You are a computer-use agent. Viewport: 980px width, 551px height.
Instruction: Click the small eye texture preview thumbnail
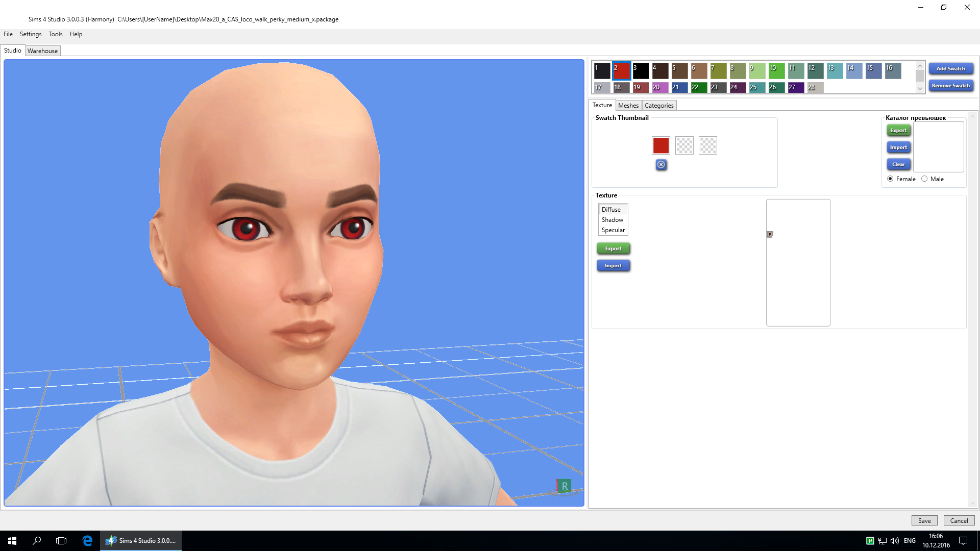click(770, 234)
